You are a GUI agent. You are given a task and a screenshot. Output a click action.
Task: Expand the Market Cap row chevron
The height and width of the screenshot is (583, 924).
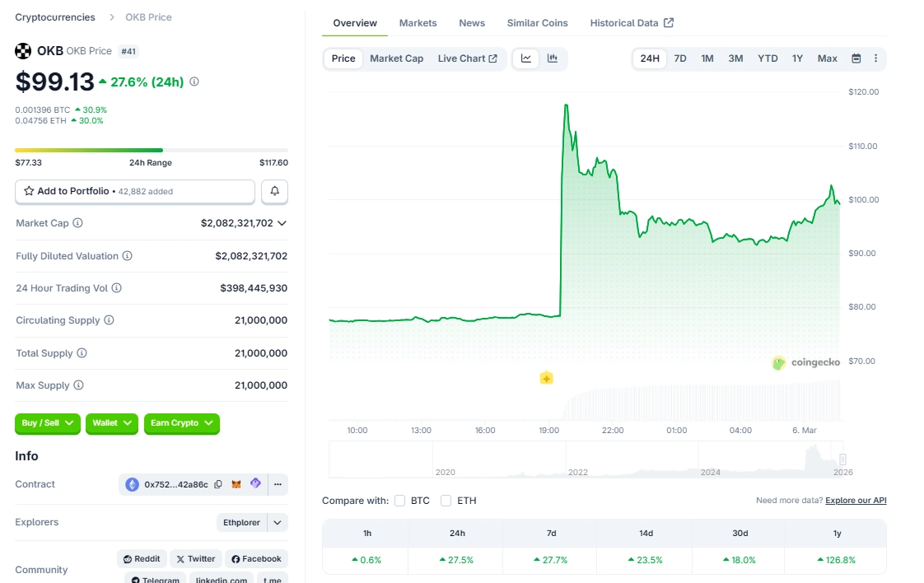pos(280,222)
